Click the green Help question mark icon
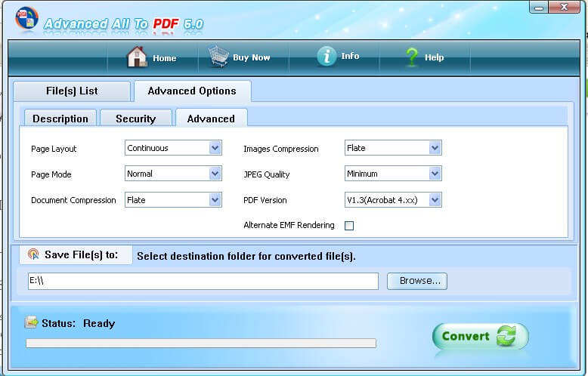This screenshot has width=588, height=376. pos(412,57)
